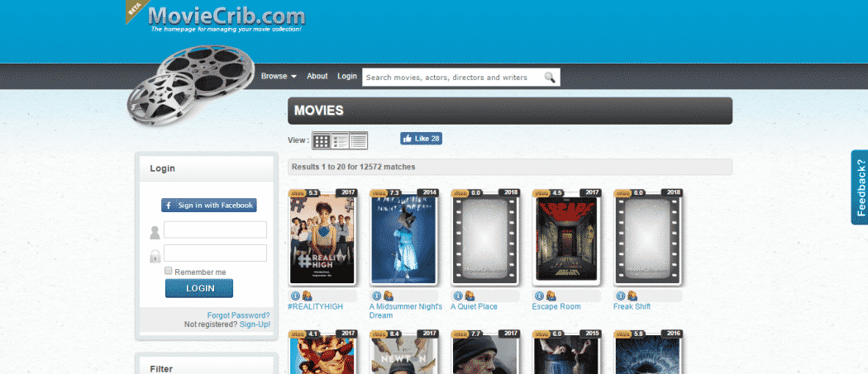The width and height of the screenshot is (868, 374).
Task: Switch to the compact list view icon
Action: tap(358, 140)
